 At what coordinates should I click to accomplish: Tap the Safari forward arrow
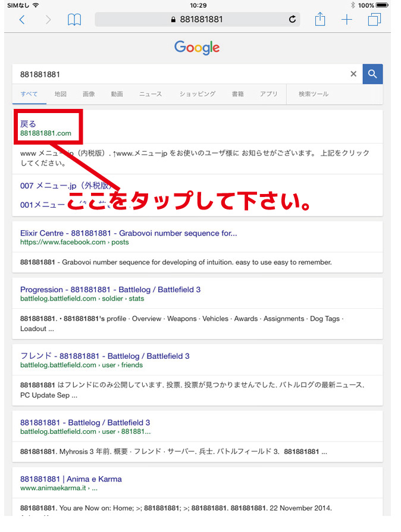pos(48,20)
